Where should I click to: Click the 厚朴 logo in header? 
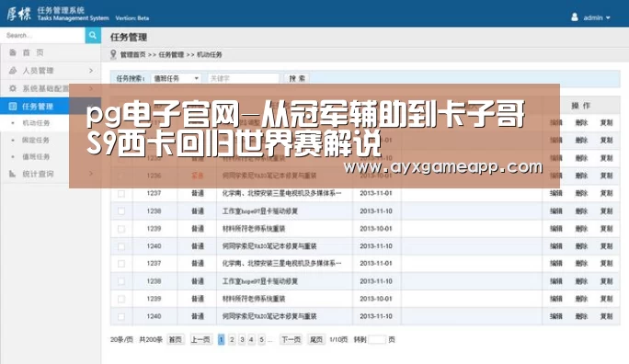(x=18, y=14)
